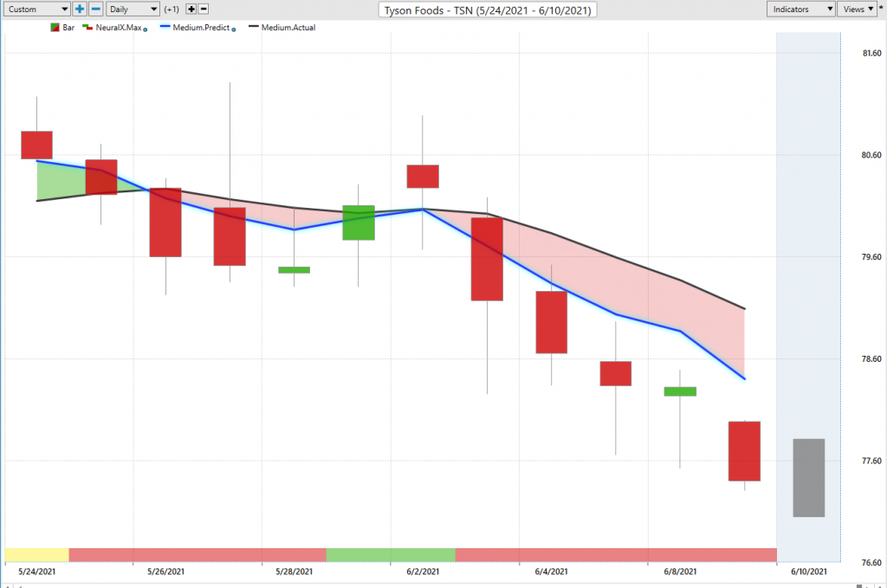Click the green candlestick on 5/28/2021
The height and width of the screenshot is (588, 887).
point(295,270)
